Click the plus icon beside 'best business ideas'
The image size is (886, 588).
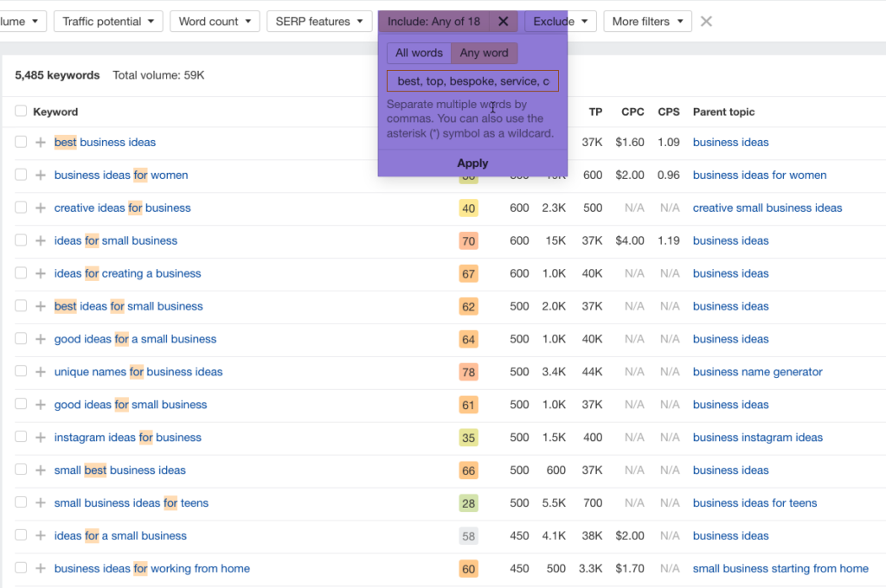40,143
